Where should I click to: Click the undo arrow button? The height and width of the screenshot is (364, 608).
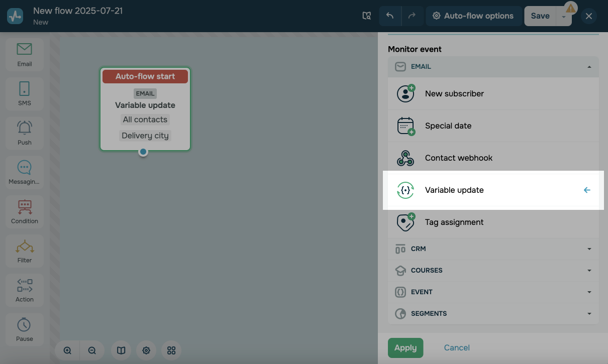(x=390, y=16)
